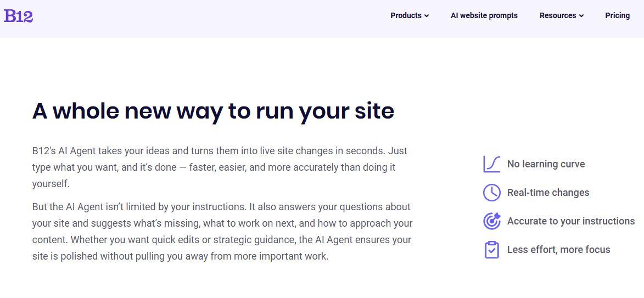Screen dimensions: 644x298
Task: Expand the Resources chevron arrow
Action: (x=581, y=16)
